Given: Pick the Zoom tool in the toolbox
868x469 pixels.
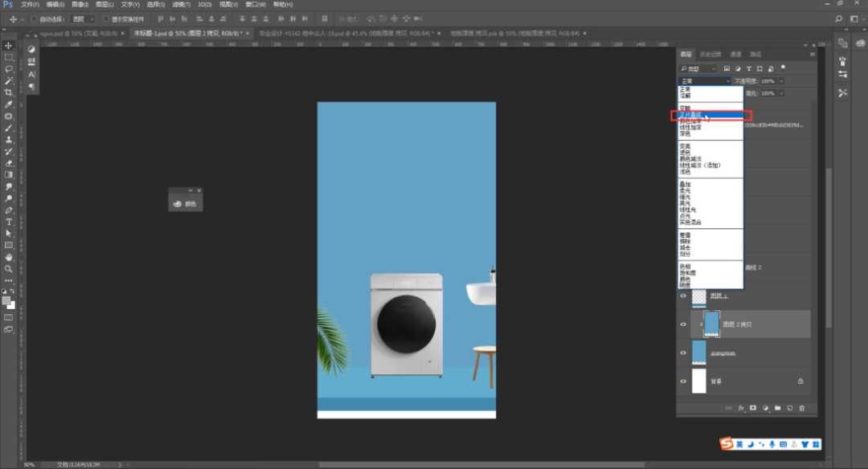Looking at the screenshot, I should click(9, 269).
